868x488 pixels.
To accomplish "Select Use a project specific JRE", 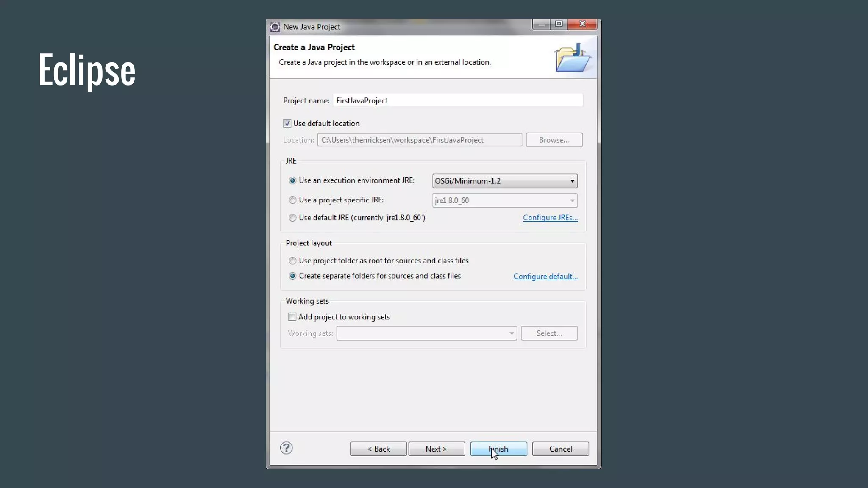I will coord(292,200).
